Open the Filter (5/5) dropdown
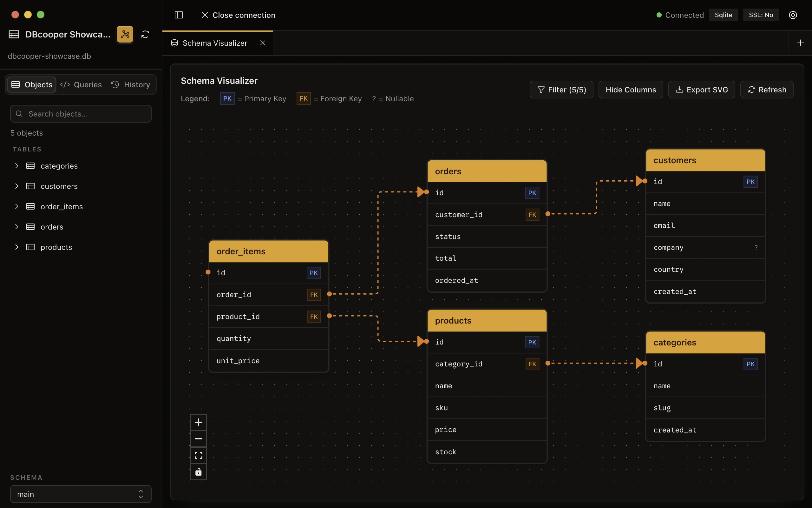Screen dimensions: 812x508 pyautogui.click(x=561, y=90)
